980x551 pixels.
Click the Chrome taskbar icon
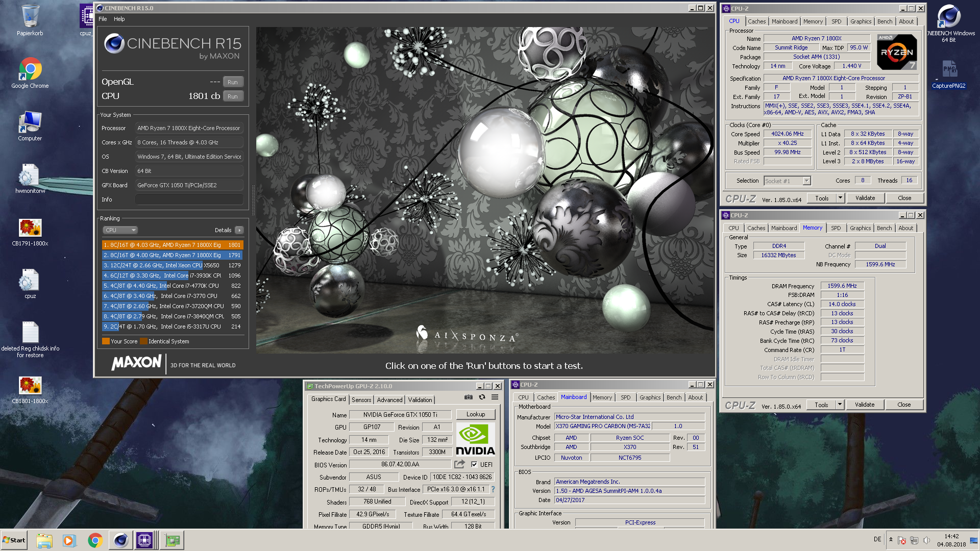pos(94,540)
